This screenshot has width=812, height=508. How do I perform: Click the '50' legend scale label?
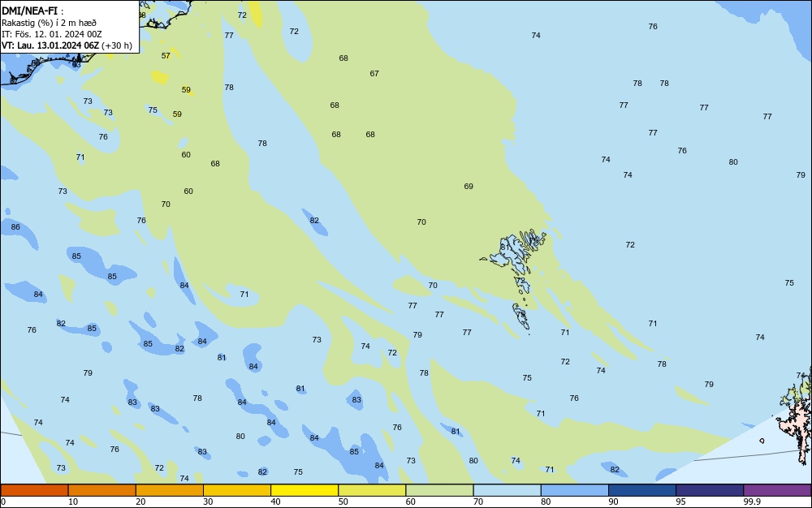(x=343, y=502)
